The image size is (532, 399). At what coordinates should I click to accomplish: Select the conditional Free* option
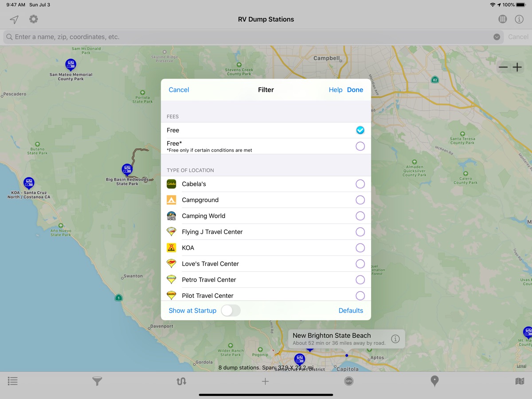[360, 146]
